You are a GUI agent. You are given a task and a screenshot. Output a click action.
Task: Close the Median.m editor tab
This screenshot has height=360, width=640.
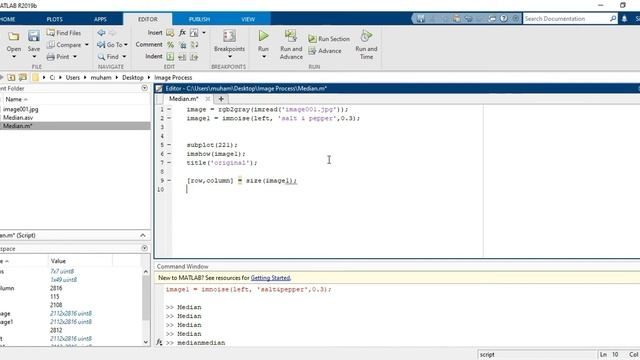pyautogui.click(x=208, y=99)
